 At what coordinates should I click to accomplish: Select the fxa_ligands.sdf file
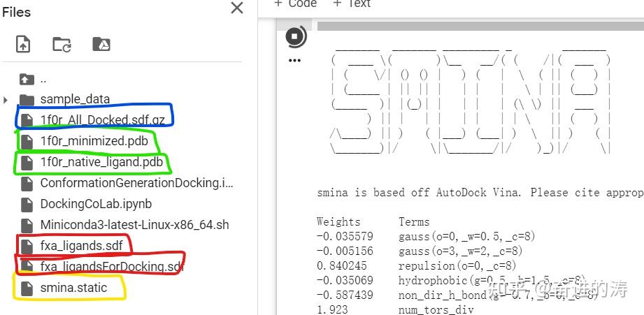point(81,246)
